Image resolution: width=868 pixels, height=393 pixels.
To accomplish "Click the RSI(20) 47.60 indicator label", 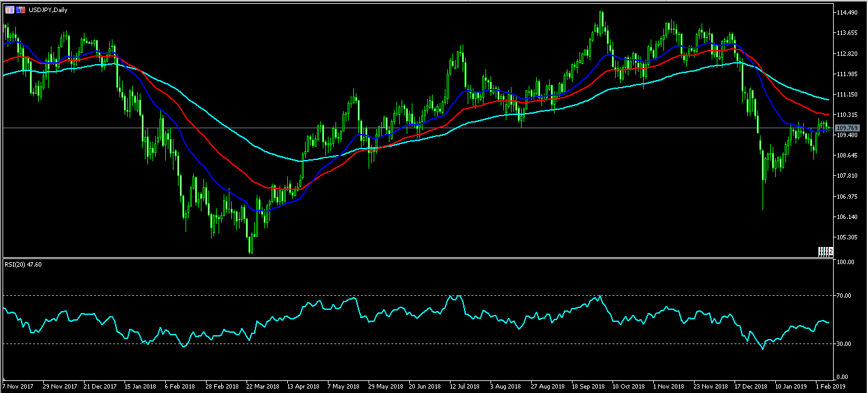I will point(23,265).
